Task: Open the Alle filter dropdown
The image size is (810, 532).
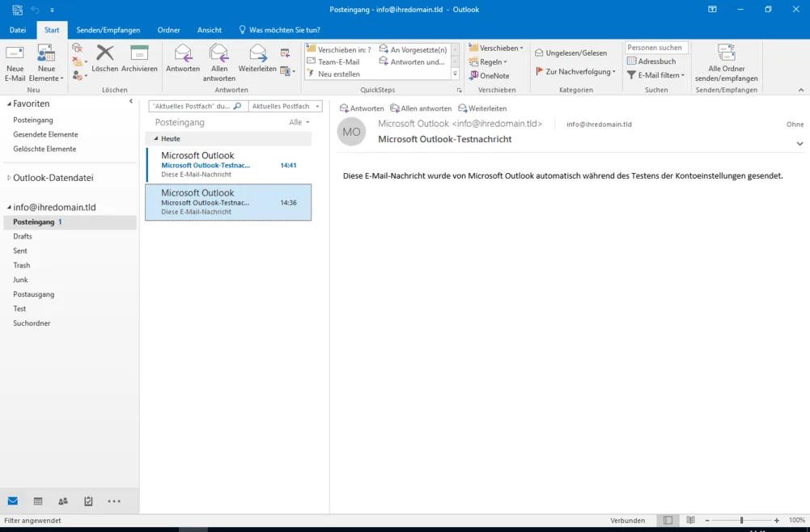Action: (299, 122)
